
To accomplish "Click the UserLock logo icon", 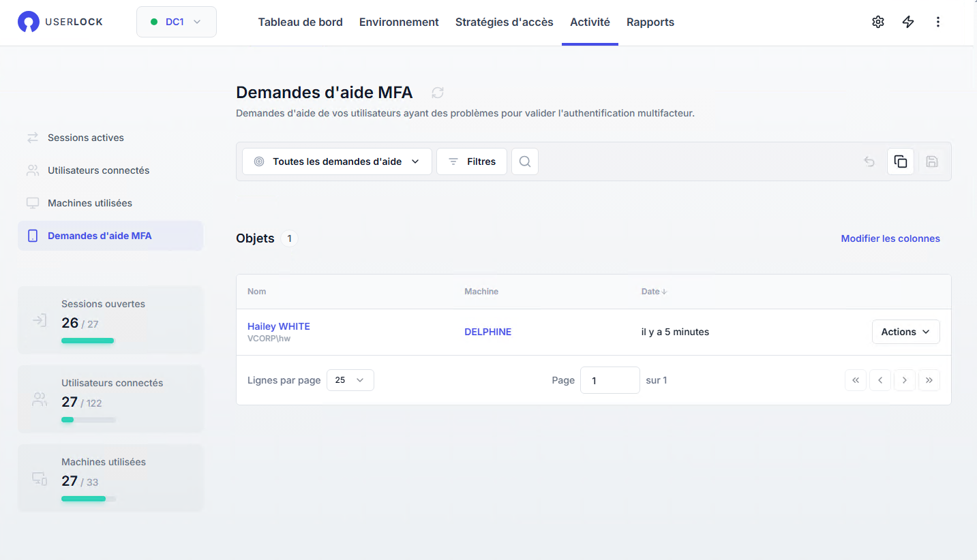I will pyautogui.click(x=29, y=22).
